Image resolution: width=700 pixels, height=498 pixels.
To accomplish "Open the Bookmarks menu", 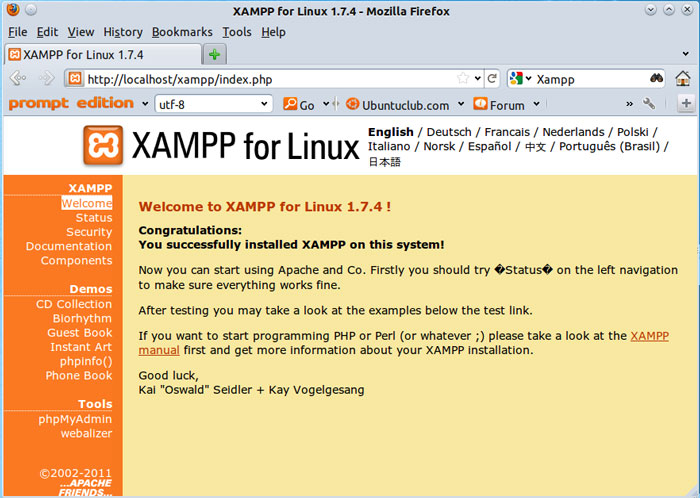I will [x=182, y=32].
